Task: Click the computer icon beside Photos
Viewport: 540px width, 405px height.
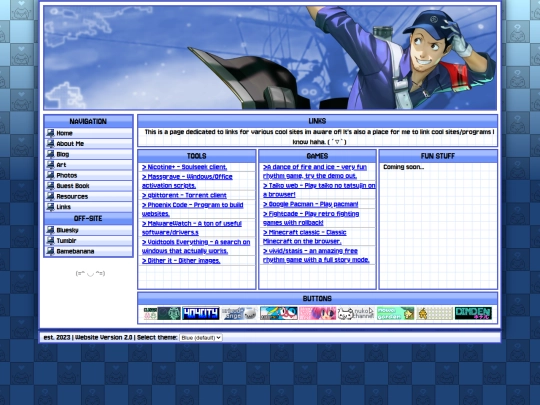Action: [x=50, y=175]
